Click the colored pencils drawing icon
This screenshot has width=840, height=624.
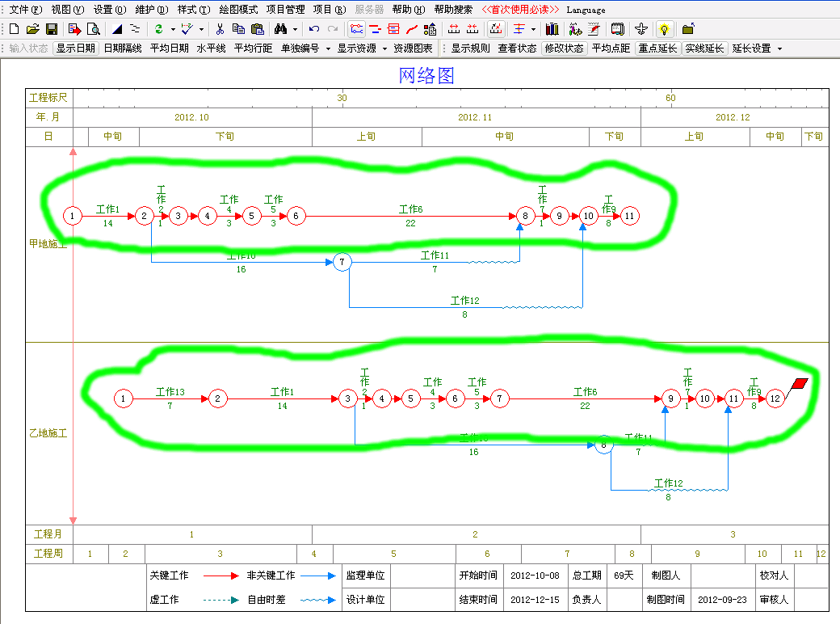[575, 29]
